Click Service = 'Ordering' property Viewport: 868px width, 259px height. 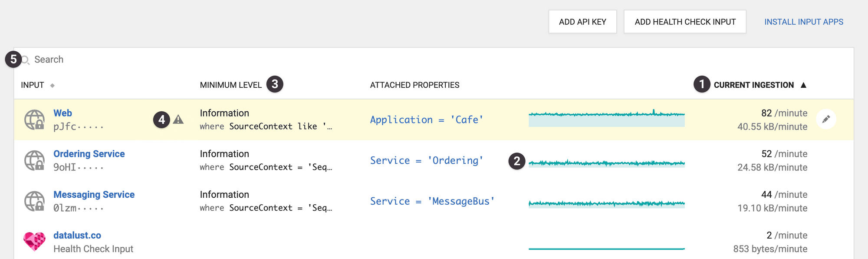(427, 161)
